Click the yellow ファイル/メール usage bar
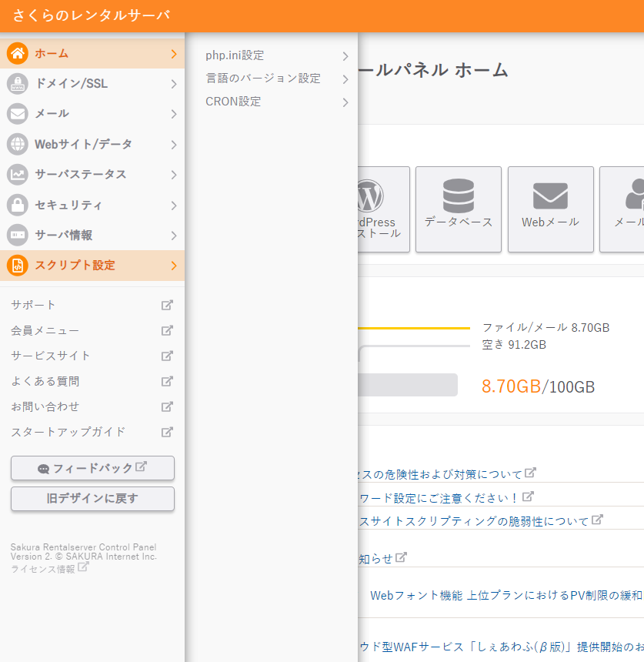Screen dimensions: 644x662 [414, 328]
